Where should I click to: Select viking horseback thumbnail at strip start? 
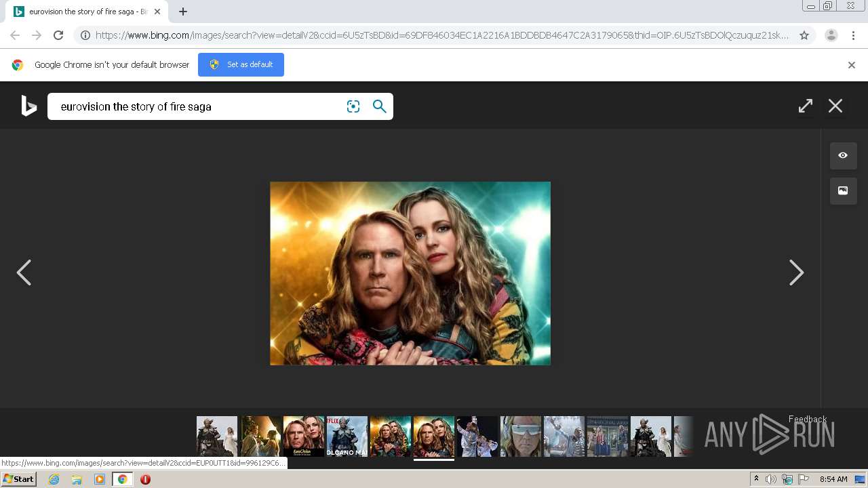[217, 436]
